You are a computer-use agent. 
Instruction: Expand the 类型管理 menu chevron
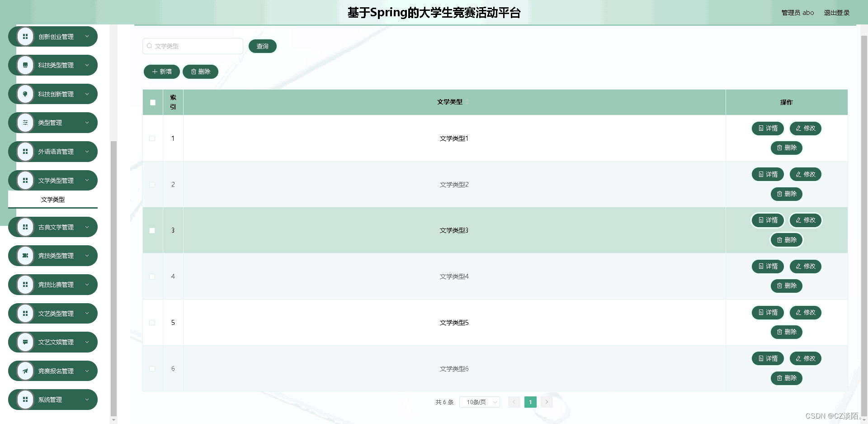[x=87, y=123]
